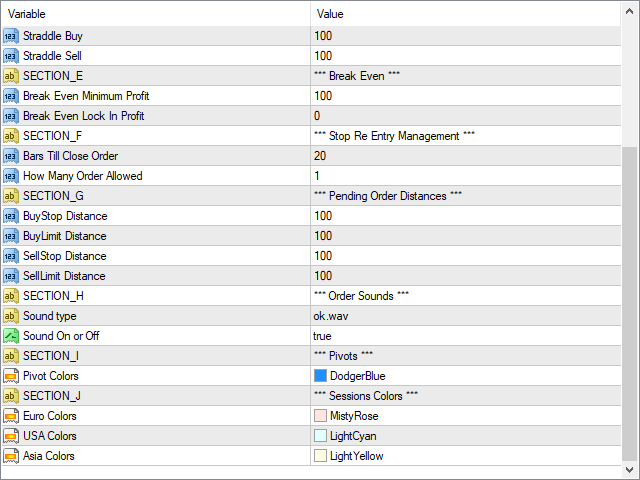Click the integer icon next to BuyStop Distance

[11, 216]
